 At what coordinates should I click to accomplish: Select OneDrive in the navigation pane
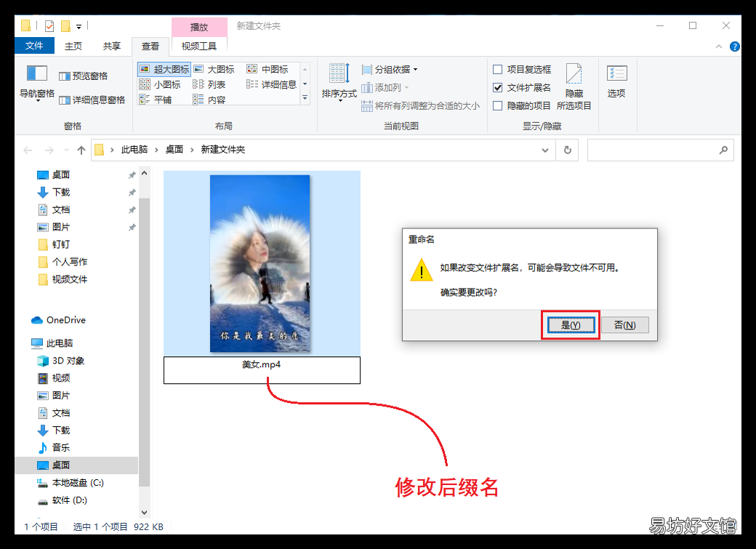[x=66, y=320]
